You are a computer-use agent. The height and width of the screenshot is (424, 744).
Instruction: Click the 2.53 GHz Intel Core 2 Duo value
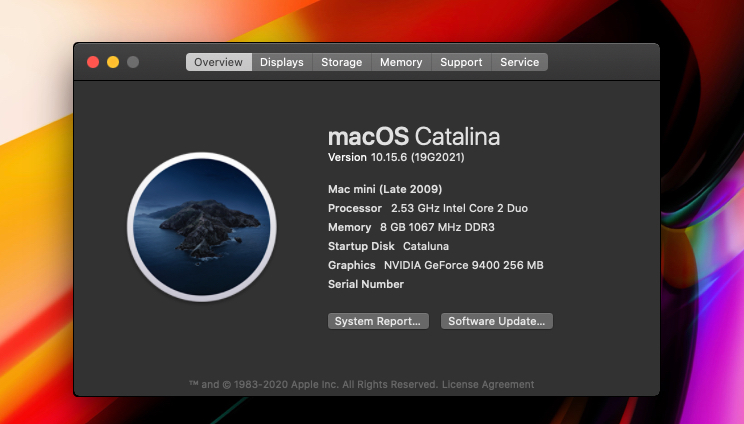point(459,208)
